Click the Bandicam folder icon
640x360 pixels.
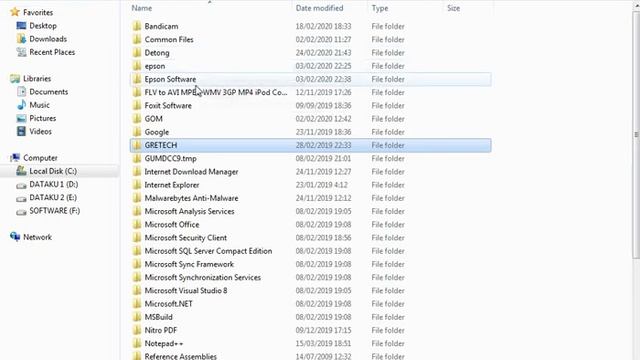tap(137, 26)
